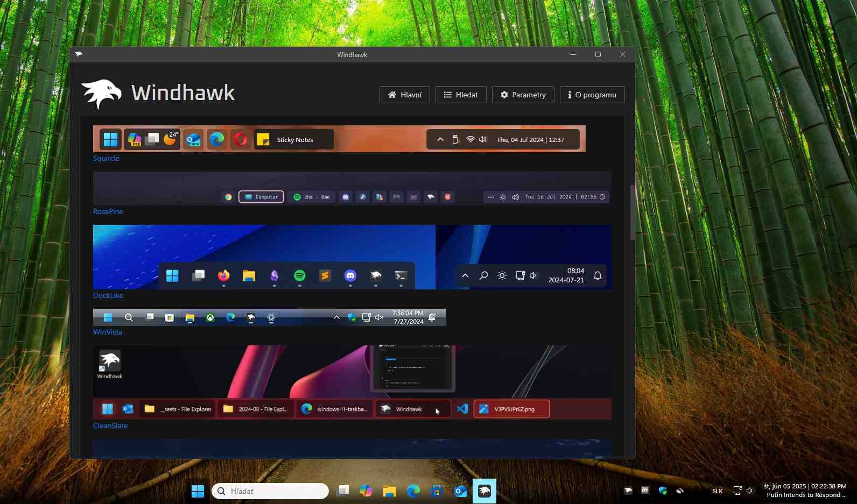Open the DockLike theme link
The image size is (857, 504).
click(x=108, y=295)
